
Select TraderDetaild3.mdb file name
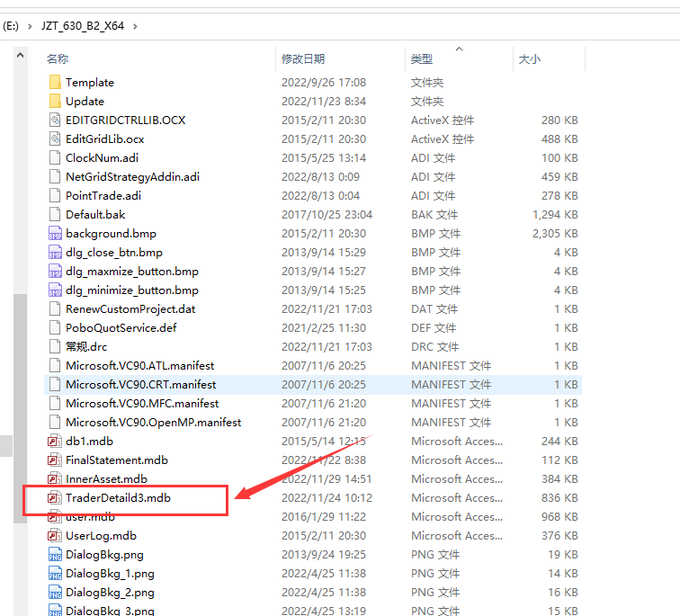coord(119,498)
